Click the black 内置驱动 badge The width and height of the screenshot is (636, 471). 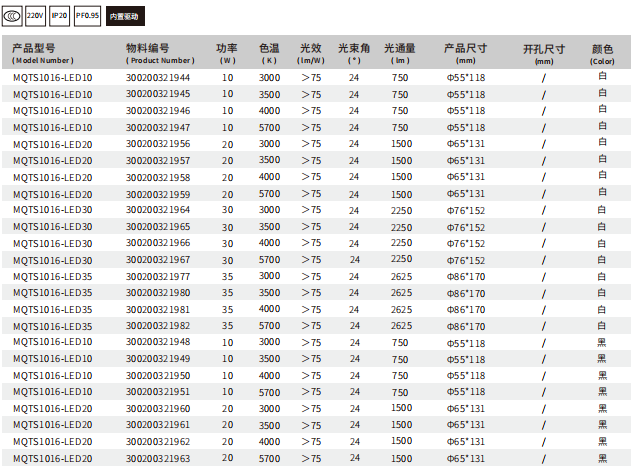click(x=125, y=16)
